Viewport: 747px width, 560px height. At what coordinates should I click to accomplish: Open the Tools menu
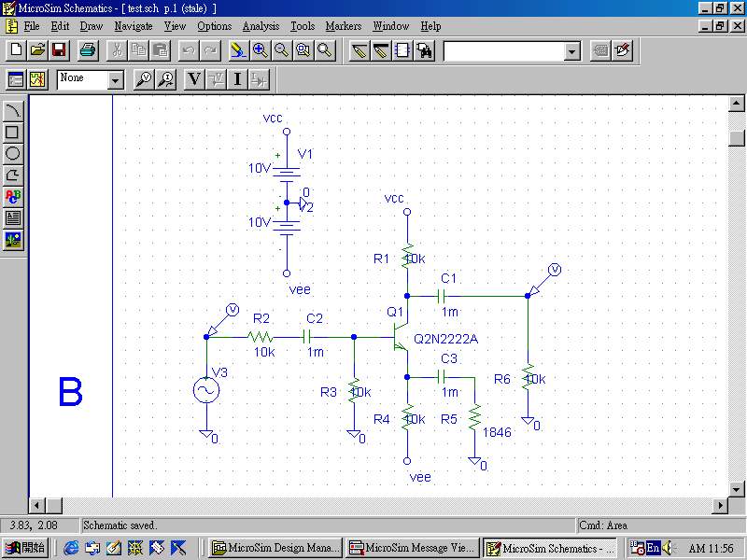pyautogui.click(x=303, y=26)
